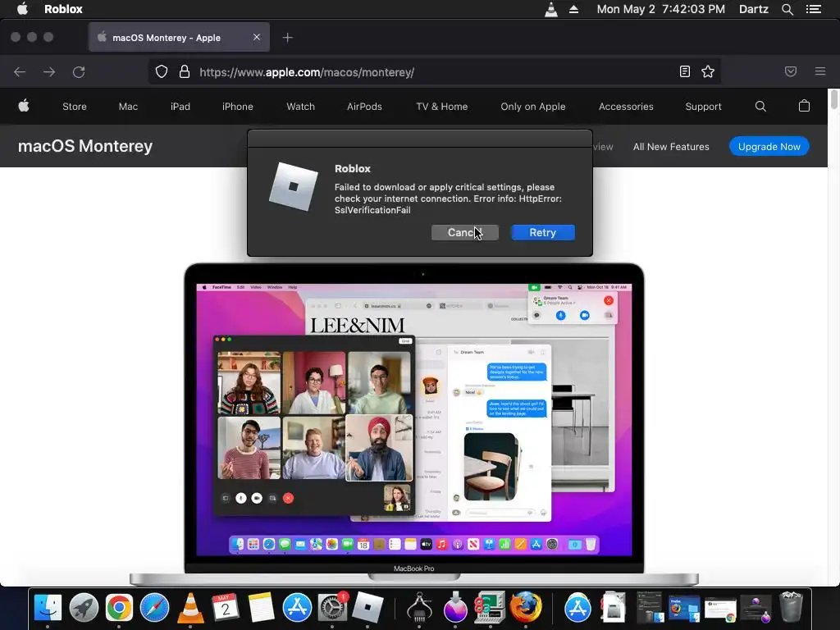Open the Roblox menu in menu bar

[x=63, y=9]
